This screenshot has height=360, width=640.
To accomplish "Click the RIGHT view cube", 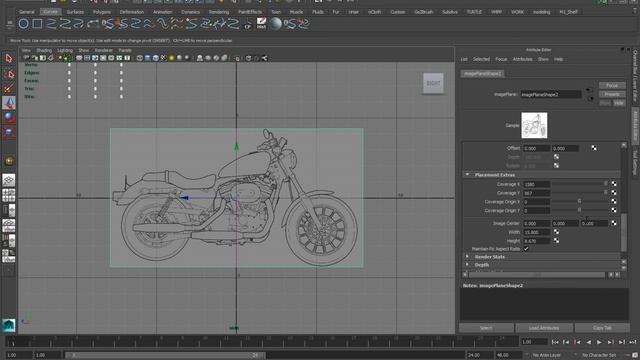I will pyautogui.click(x=433, y=83).
